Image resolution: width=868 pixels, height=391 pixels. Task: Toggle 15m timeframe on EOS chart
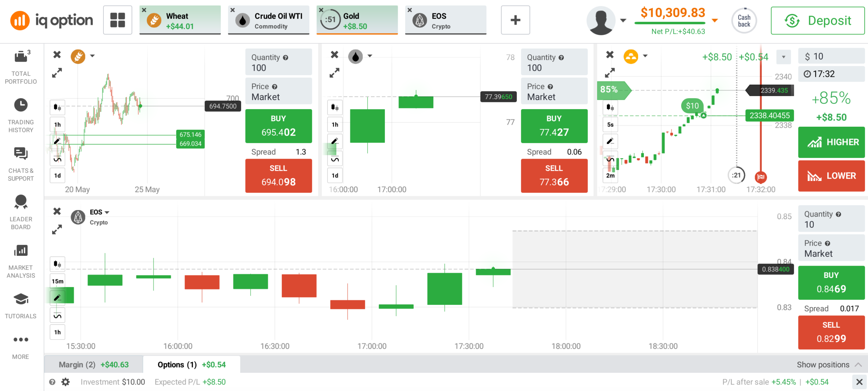pos(57,281)
